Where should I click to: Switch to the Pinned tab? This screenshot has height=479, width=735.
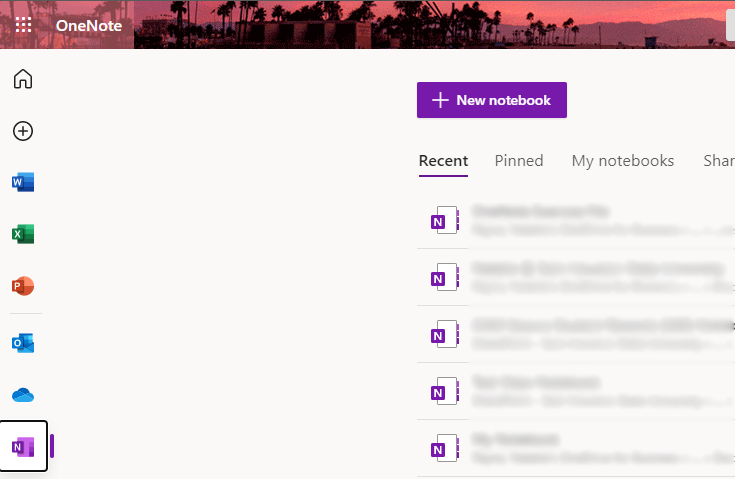pos(519,161)
